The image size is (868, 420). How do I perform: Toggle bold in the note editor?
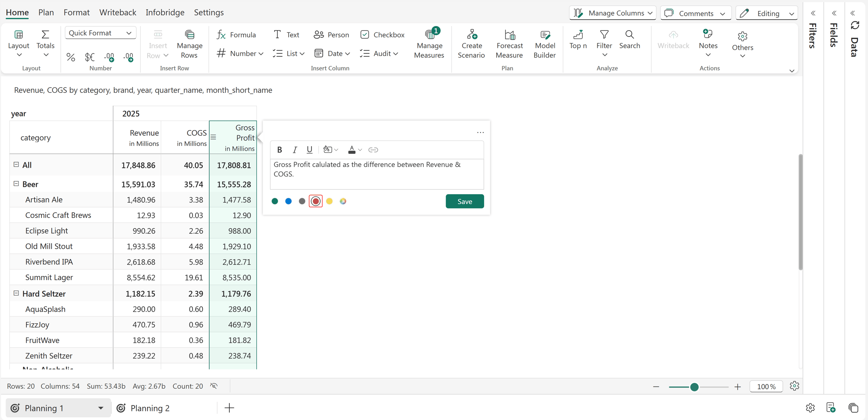[x=280, y=150]
